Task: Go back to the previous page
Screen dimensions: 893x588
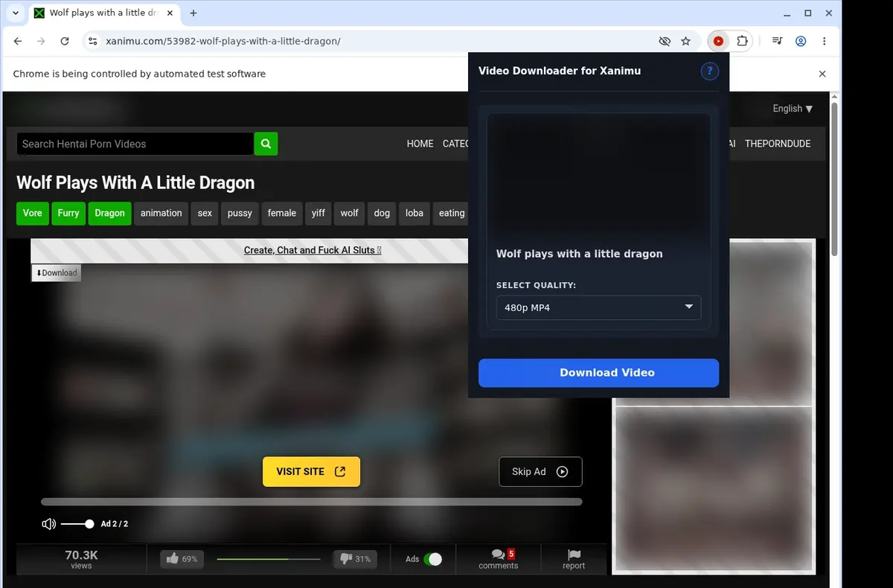Action: click(18, 41)
